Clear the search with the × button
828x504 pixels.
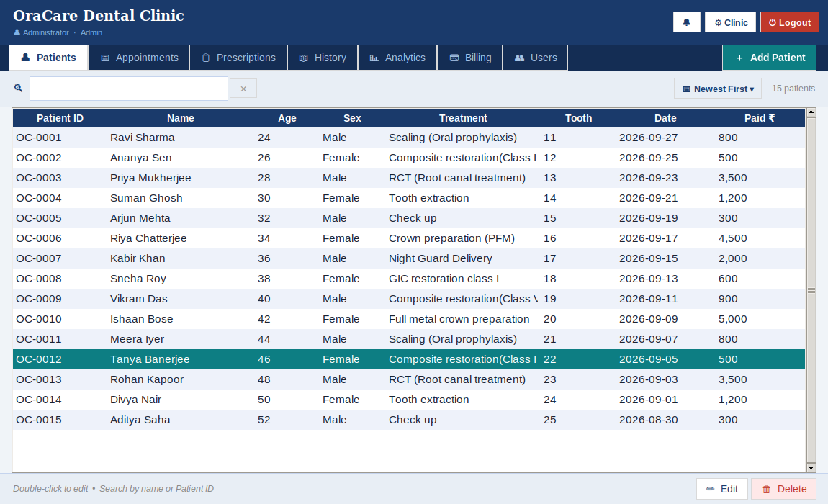coord(243,89)
